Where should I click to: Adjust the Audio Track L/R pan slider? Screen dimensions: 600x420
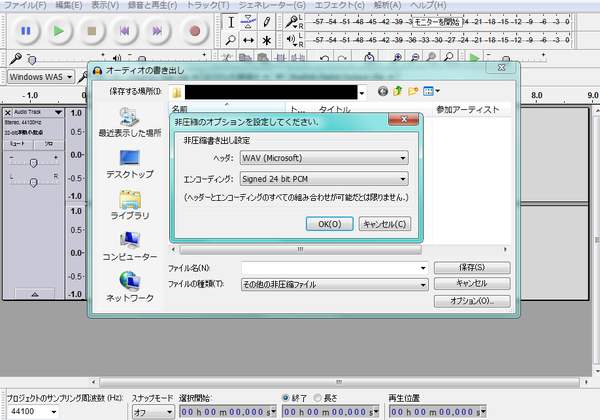point(34,182)
